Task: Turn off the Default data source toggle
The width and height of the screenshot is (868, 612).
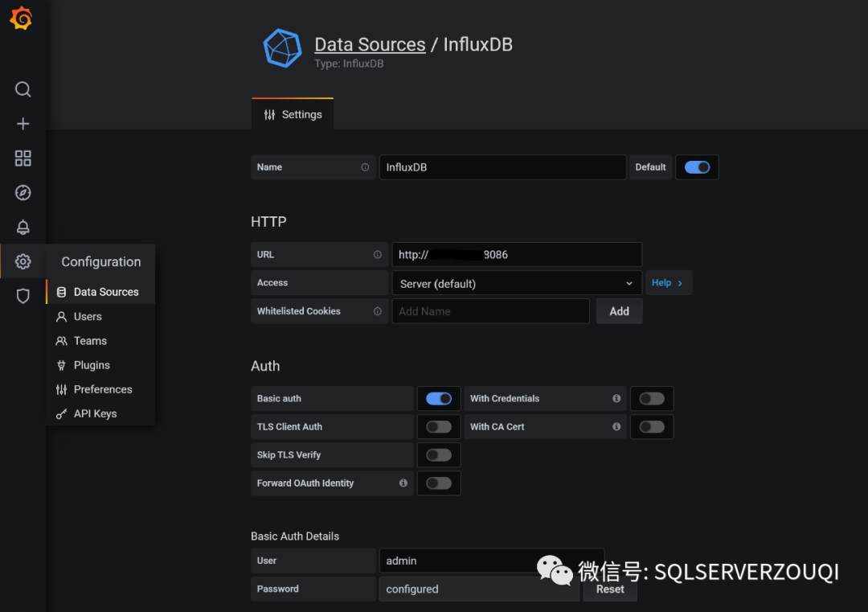Action: coord(697,167)
